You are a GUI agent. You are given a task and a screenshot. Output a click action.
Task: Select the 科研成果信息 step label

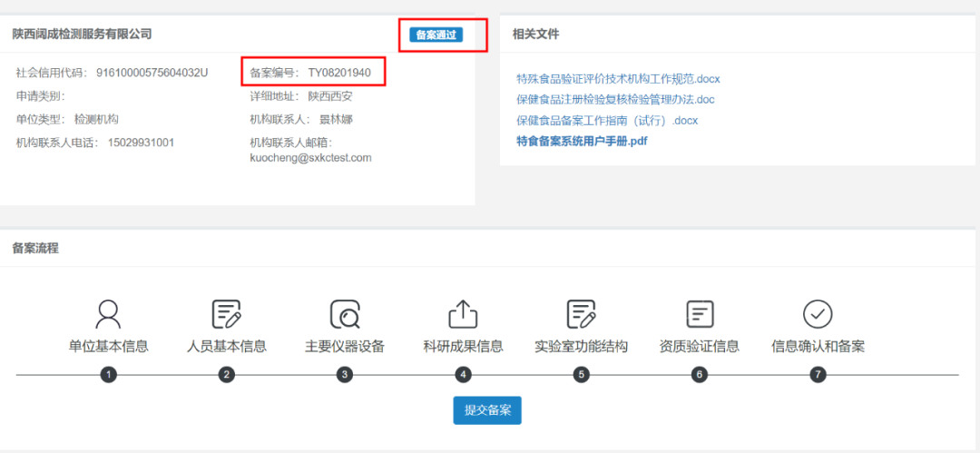coord(463,347)
